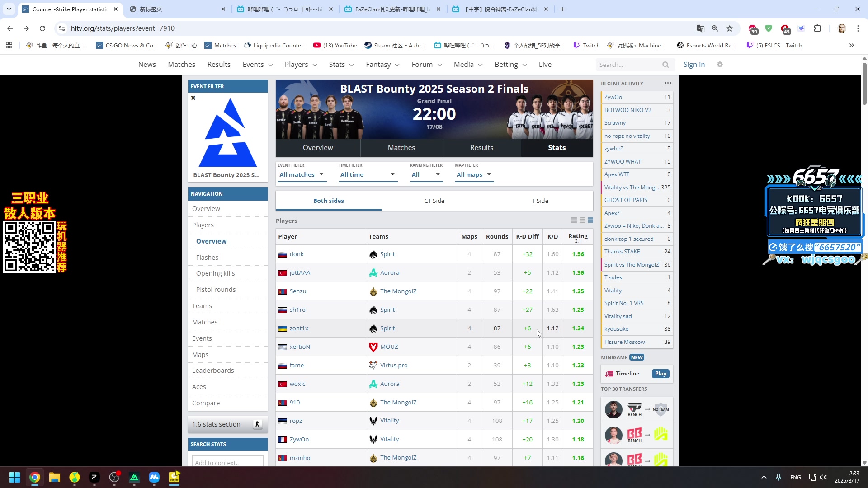Open the Ranking Filter All dropdown
Viewport: 868px width, 488px height.
[426, 175]
